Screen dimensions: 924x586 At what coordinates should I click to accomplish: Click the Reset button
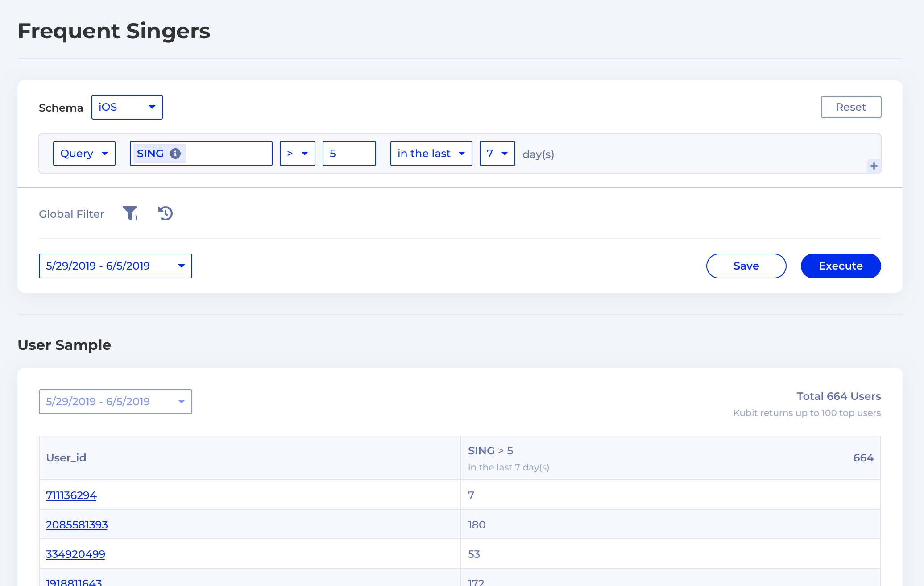pos(850,107)
